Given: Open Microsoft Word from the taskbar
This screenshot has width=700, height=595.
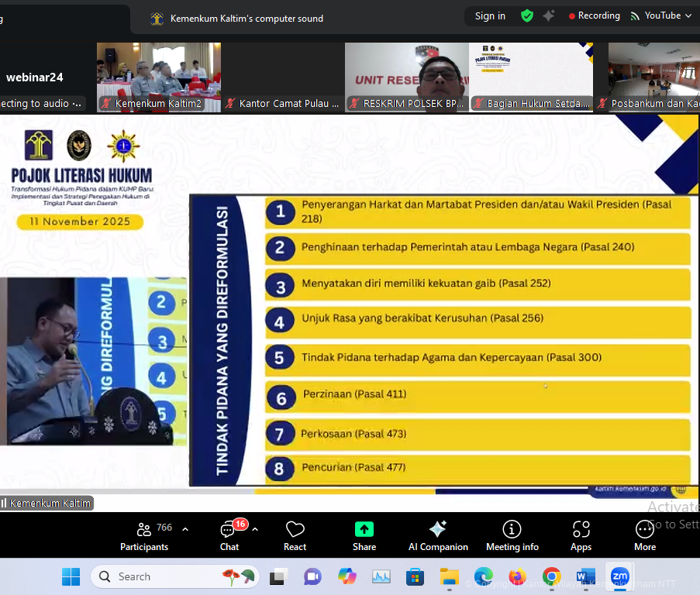Looking at the screenshot, I should pyautogui.click(x=585, y=576).
